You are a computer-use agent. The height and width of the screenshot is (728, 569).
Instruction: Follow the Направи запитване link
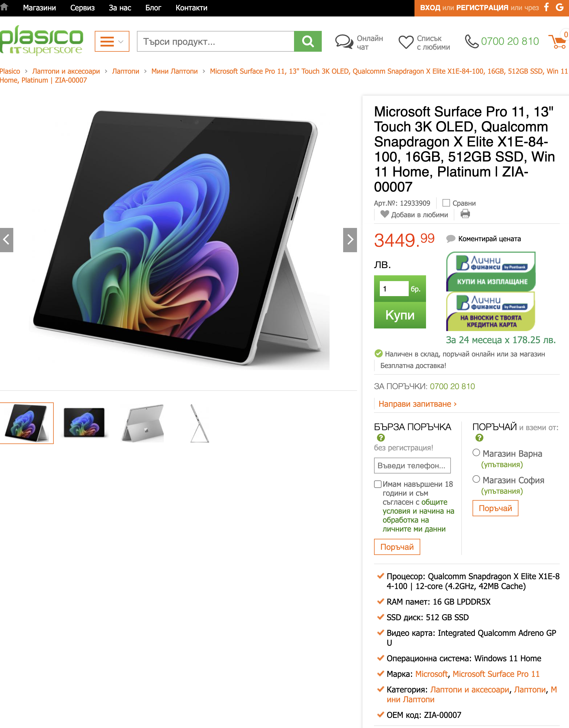[417, 404]
